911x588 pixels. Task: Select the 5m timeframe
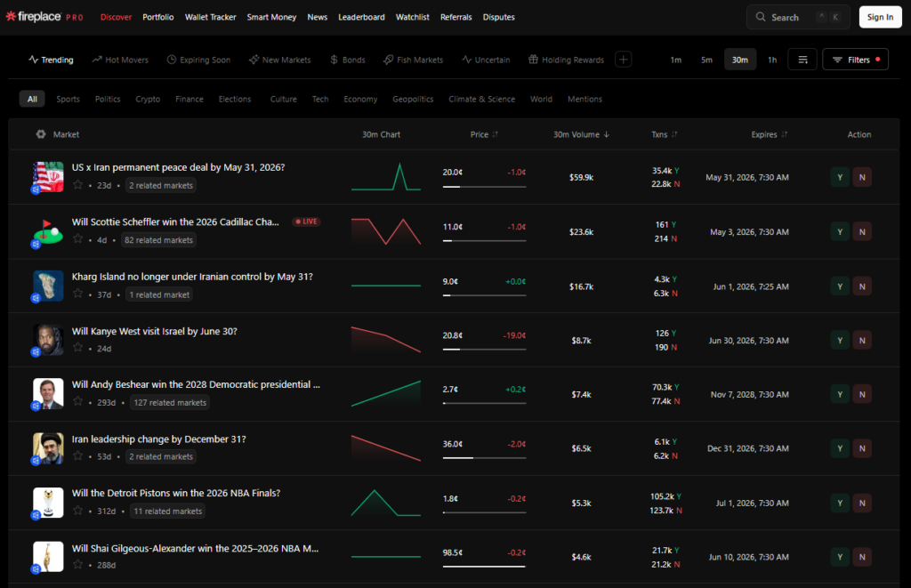pos(706,60)
